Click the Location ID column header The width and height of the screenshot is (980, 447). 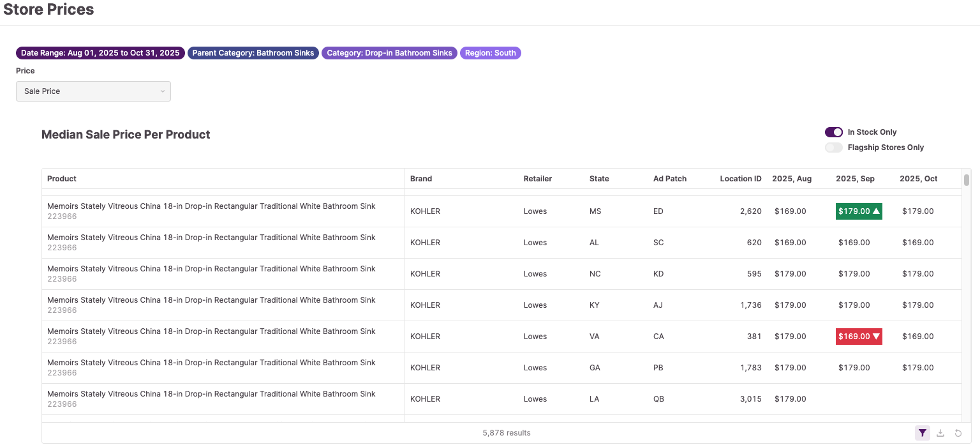[x=740, y=179]
